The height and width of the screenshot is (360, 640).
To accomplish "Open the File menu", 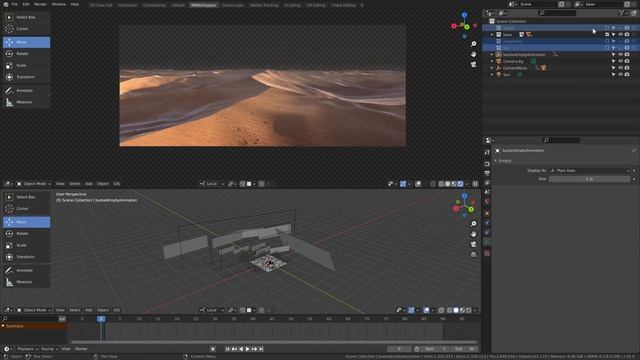I will pyautogui.click(x=15, y=4).
